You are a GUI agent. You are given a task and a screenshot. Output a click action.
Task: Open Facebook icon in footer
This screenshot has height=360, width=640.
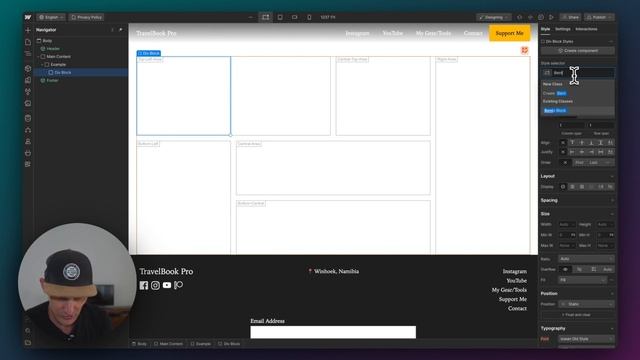click(x=144, y=285)
